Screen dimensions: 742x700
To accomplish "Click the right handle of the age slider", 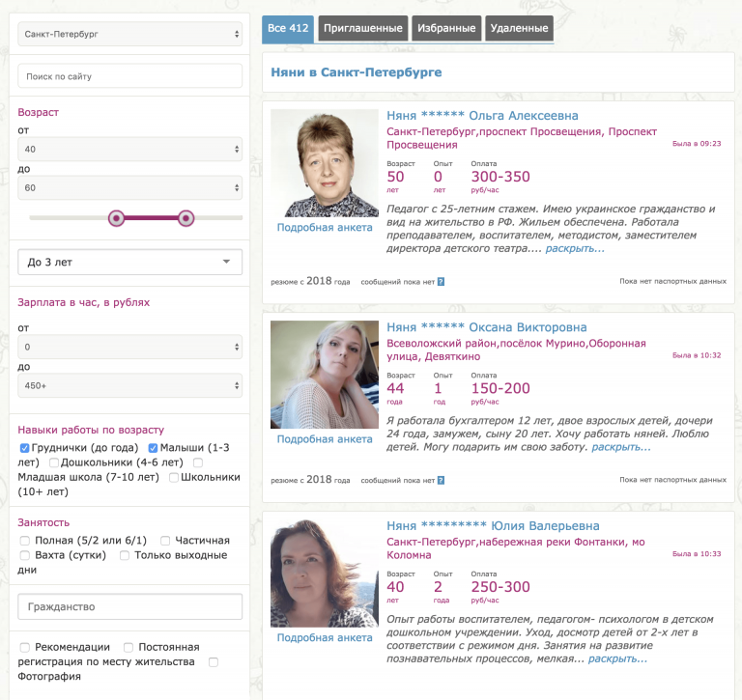I will tap(185, 218).
